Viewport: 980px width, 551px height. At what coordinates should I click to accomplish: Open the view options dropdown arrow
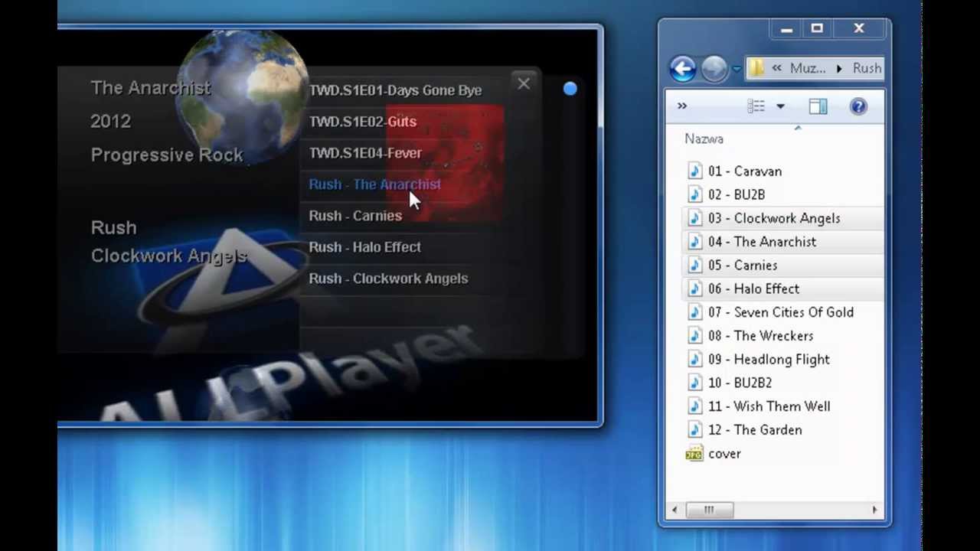click(780, 106)
